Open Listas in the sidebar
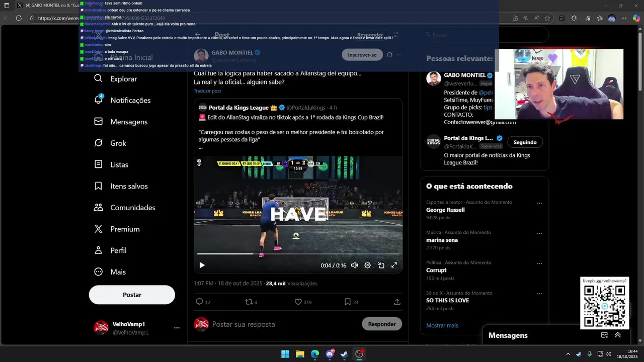Screen dimensions: 644x362 [x=111, y=164]
